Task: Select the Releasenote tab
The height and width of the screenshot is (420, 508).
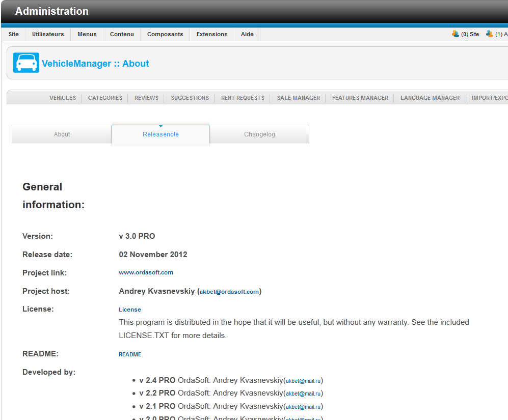Action: pos(161,134)
